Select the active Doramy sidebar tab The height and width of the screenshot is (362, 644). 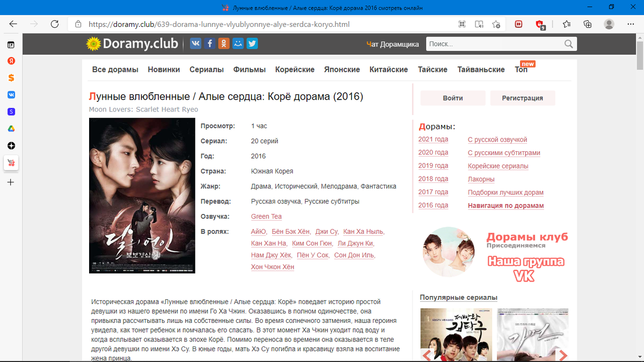(11, 162)
